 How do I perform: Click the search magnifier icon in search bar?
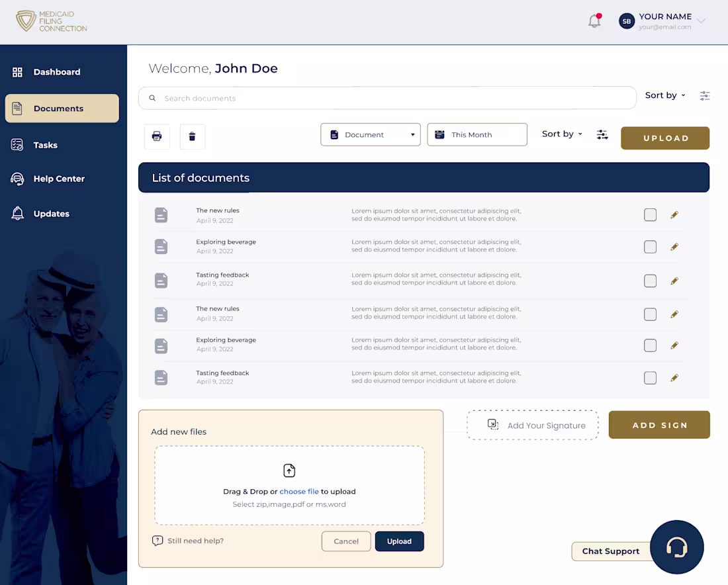(x=152, y=97)
